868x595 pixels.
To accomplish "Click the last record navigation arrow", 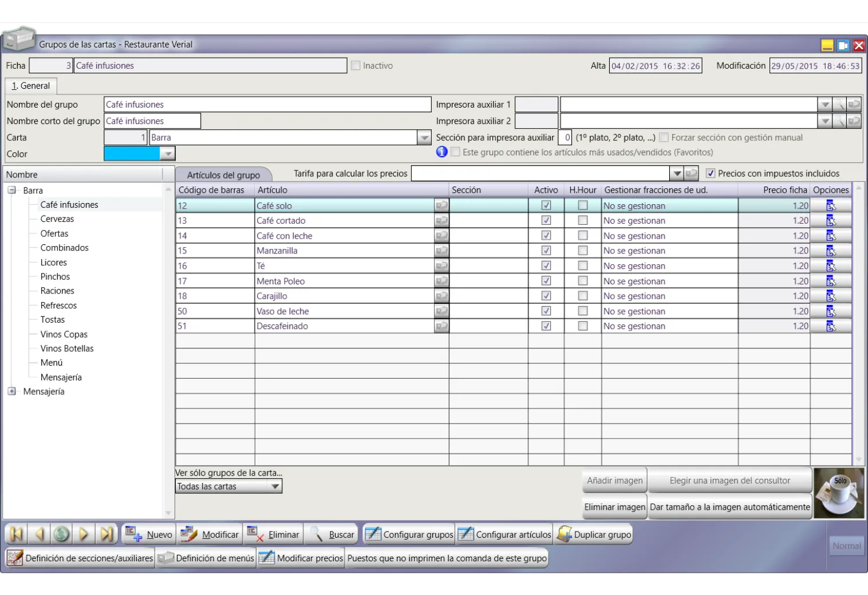I will point(106,534).
